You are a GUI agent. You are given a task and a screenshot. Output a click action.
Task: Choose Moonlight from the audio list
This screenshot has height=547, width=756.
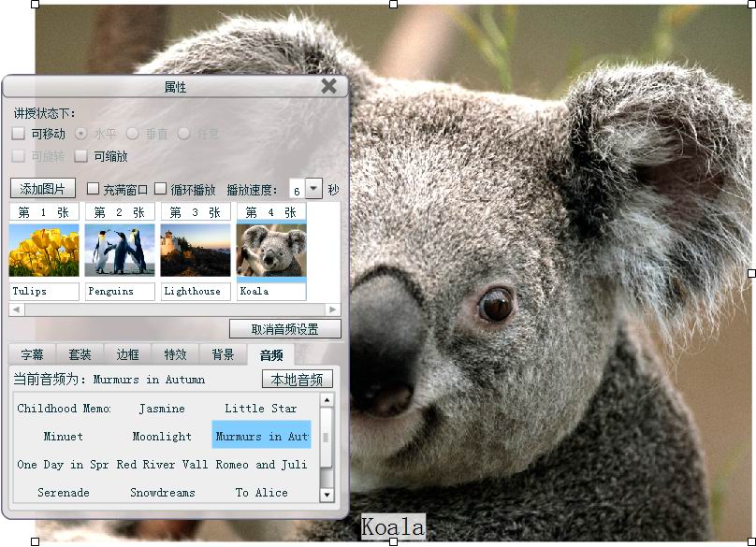[x=162, y=437]
